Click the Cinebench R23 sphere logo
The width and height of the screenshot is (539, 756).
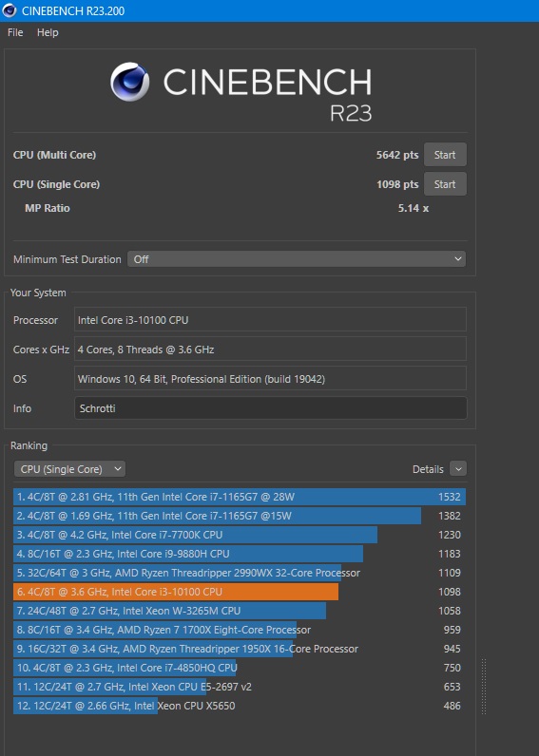point(129,82)
